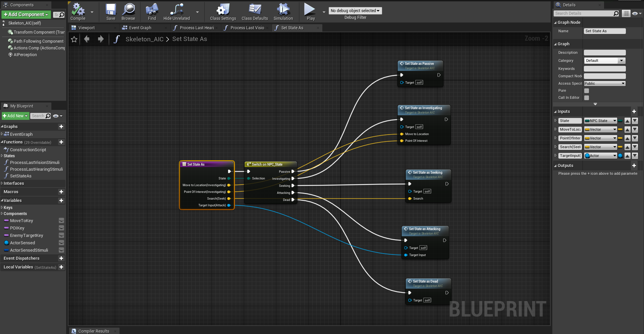This screenshot has width=644, height=334.
Task: Toggle visibility of ActorSensed variable
Action: pos(61,243)
